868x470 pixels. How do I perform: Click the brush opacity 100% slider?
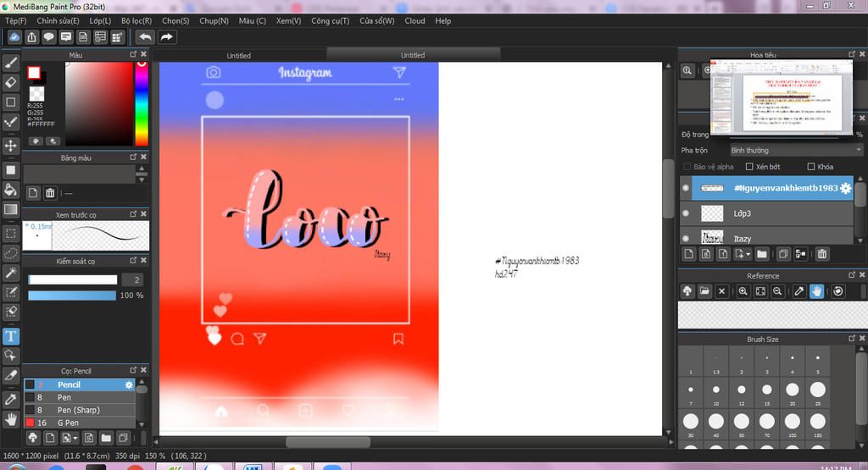72,296
